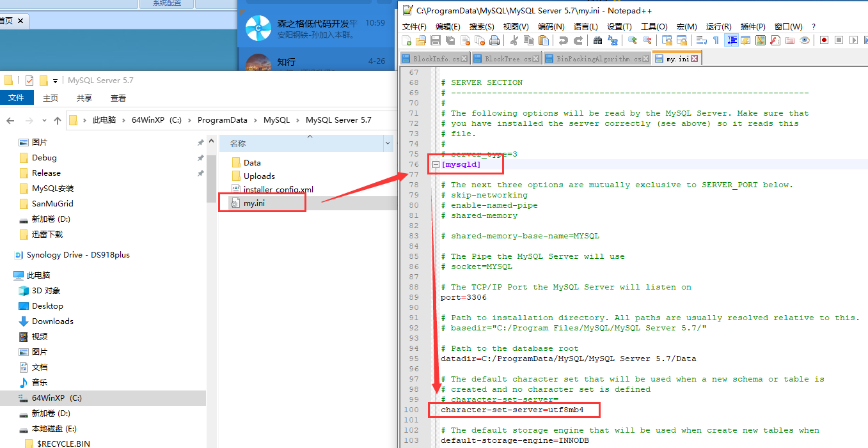This screenshot has height=448, width=868.
Task: Click the Open file toolbar icon
Action: pos(420,40)
